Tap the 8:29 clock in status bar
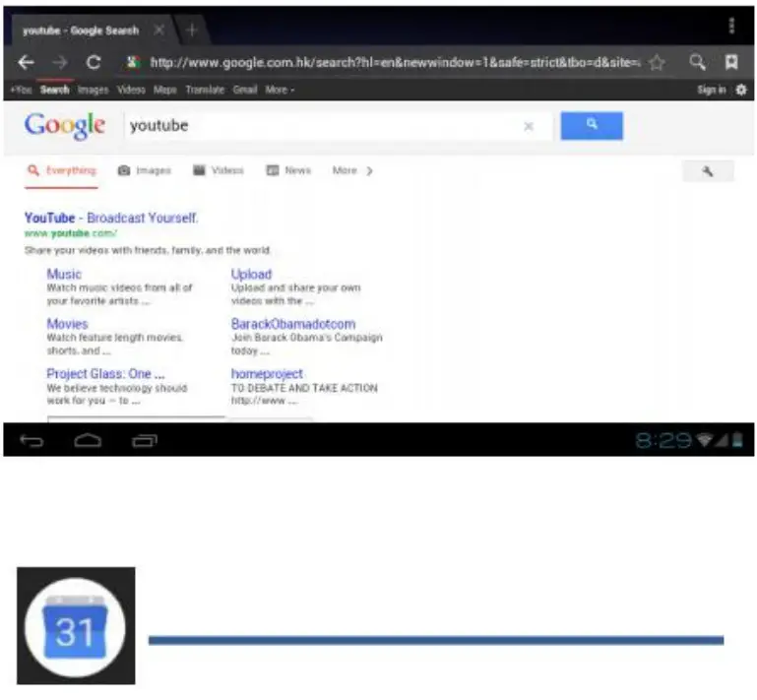Image resolution: width=757 pixels, height=700 pixels. pyautogui.click(x=662, y=440)
